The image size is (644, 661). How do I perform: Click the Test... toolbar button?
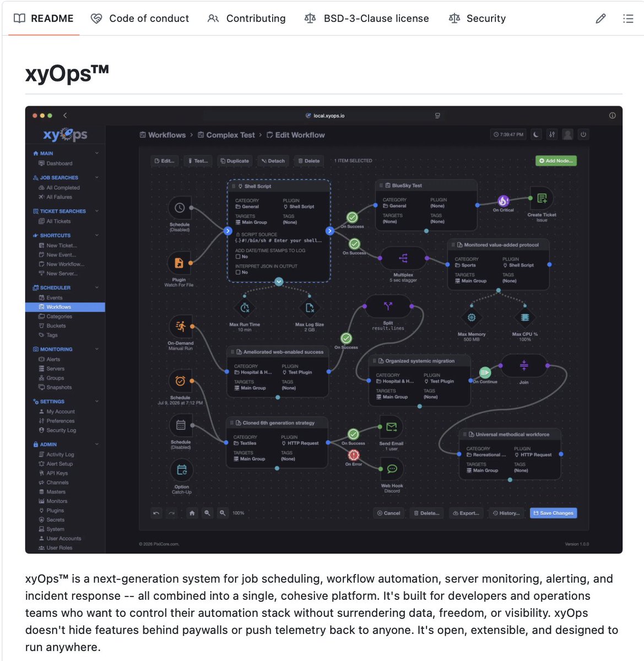[198, 161]
